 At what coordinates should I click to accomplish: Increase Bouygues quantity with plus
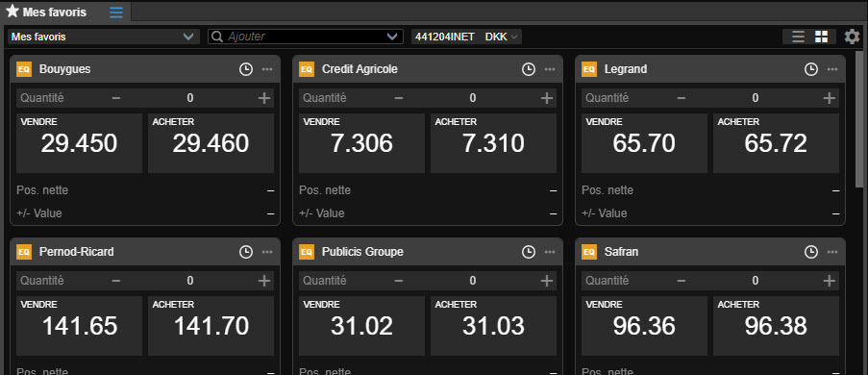[x=264, y=98]
